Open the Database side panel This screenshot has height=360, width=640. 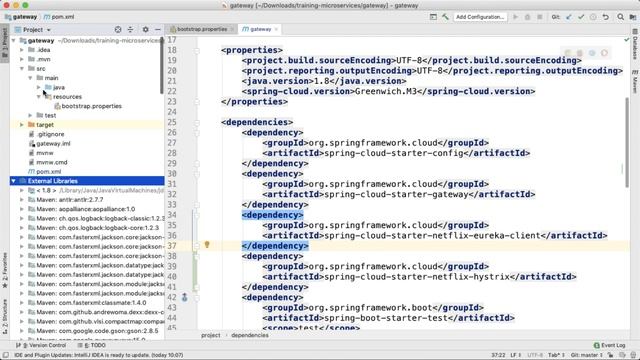tap(635, 44)
